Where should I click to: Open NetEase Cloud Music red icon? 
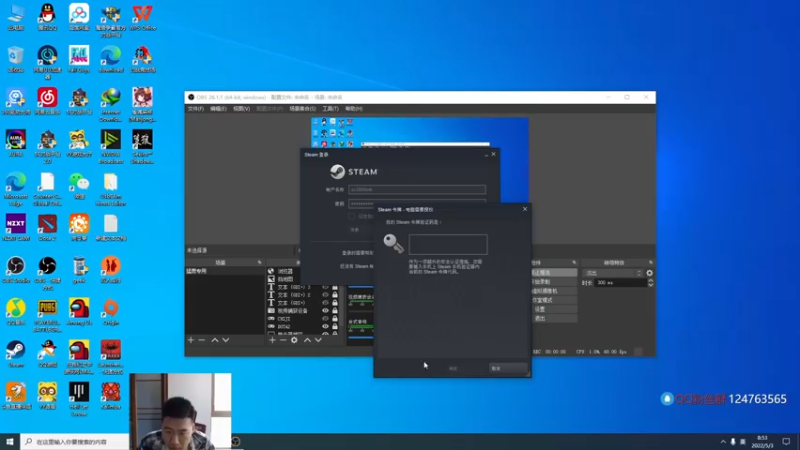tap(47, 101)
